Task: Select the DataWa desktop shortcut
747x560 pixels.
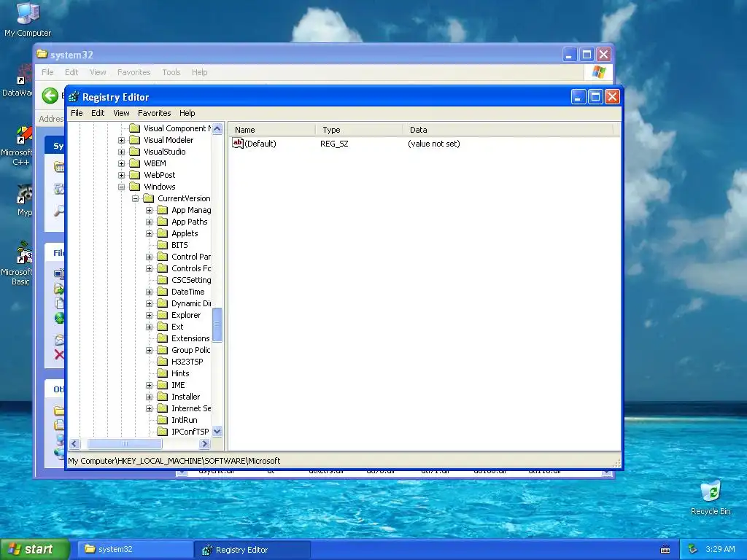Action: coord(18,81)
